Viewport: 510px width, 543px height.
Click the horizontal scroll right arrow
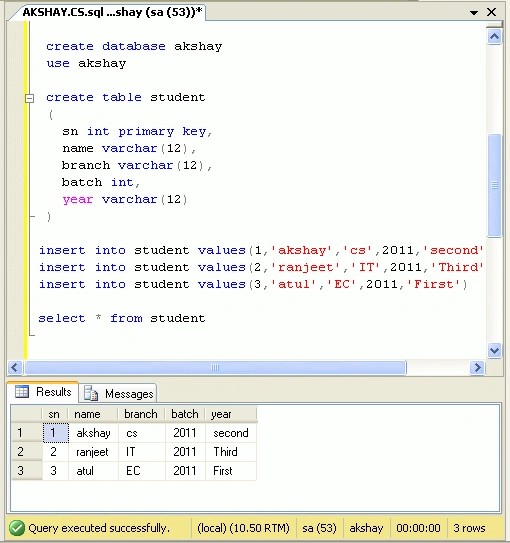tap(477, 367)
